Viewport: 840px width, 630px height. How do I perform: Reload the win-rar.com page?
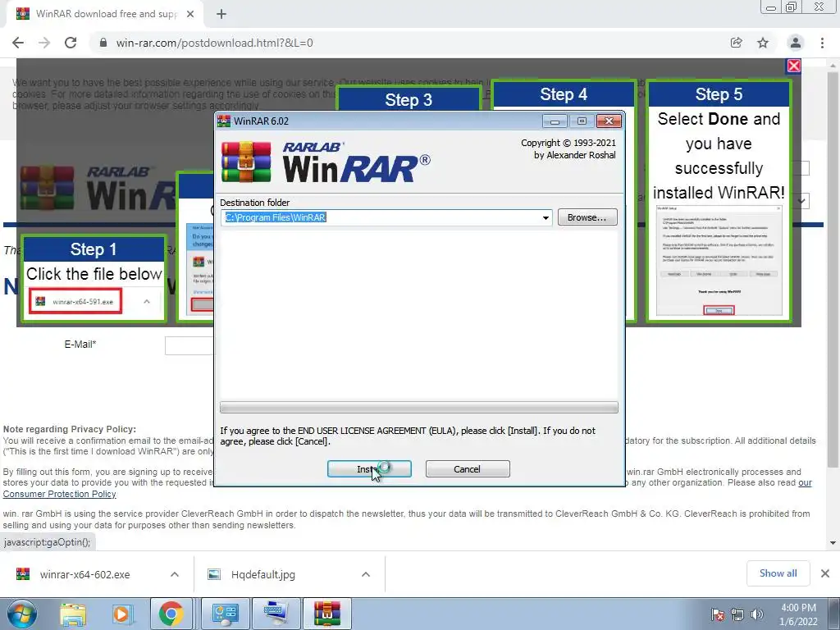(71, 43)
